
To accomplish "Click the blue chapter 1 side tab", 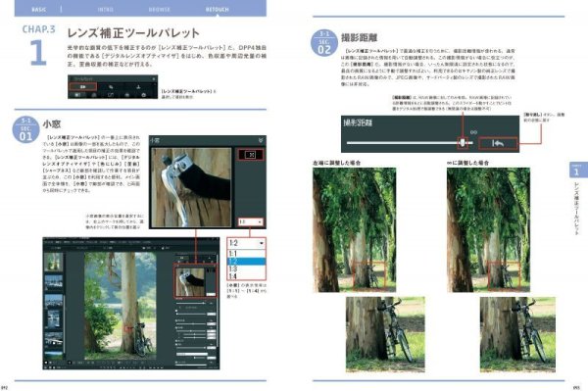I will pos(577,170).
